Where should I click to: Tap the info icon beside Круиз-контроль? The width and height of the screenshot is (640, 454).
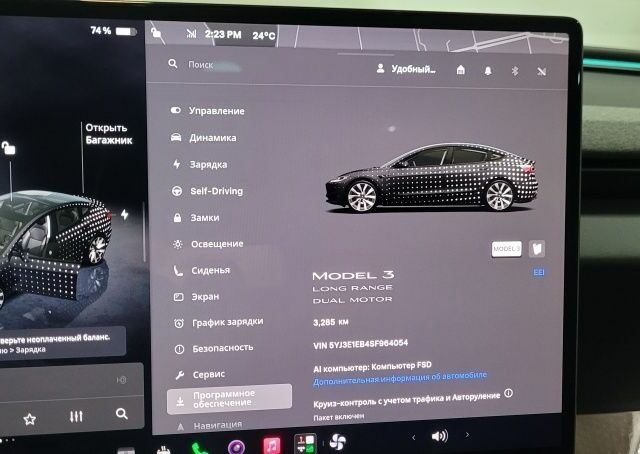(x=509, y=394)
